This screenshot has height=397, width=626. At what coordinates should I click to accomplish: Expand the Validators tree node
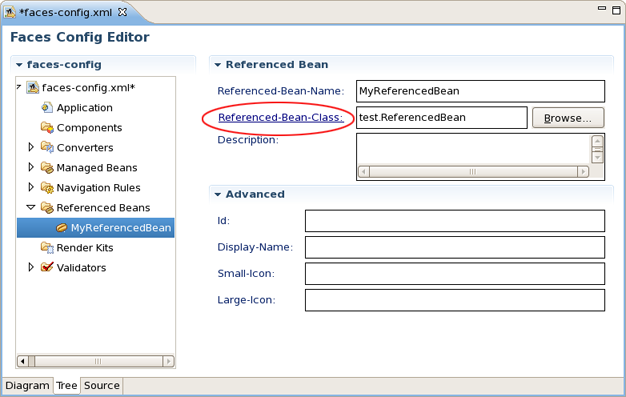click(31, 267)
